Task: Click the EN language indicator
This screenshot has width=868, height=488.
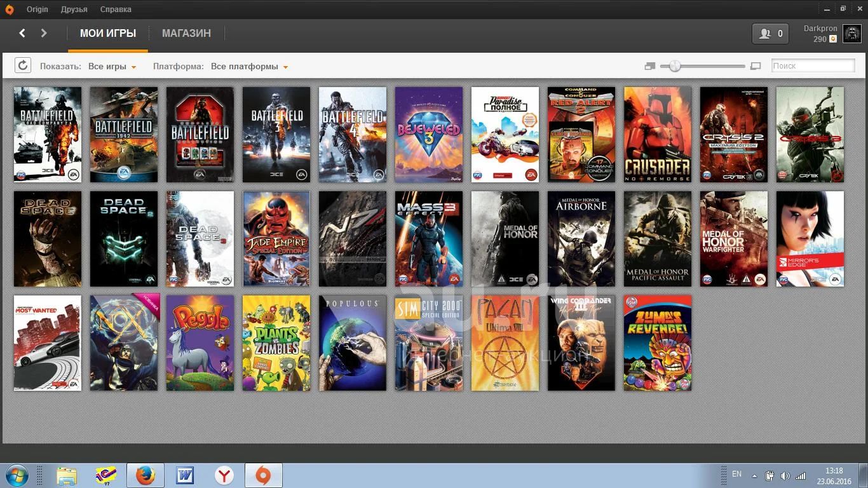Action: [736, 474]
